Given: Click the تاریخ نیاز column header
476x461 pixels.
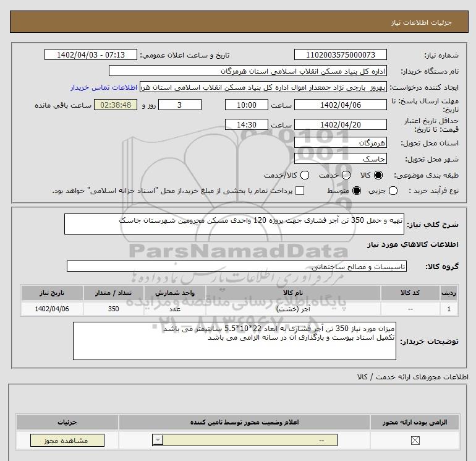Looking at the screenshot, I should tap(52, 293).
